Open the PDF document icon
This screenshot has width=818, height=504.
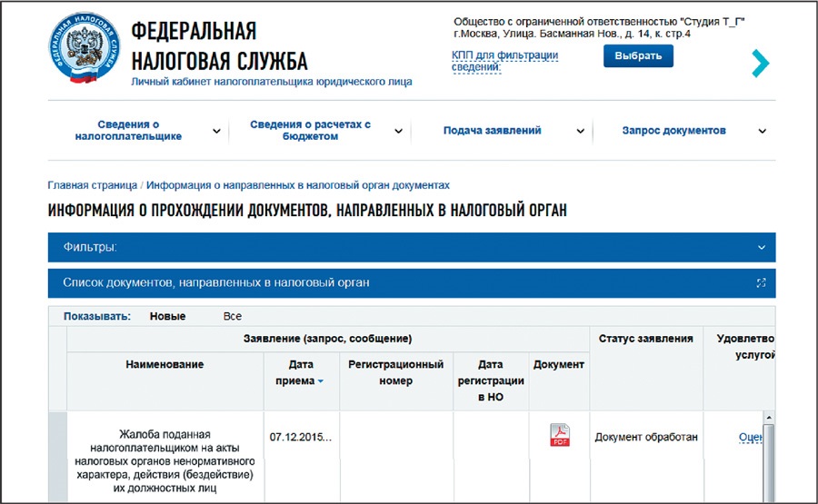tap(559, 436)
